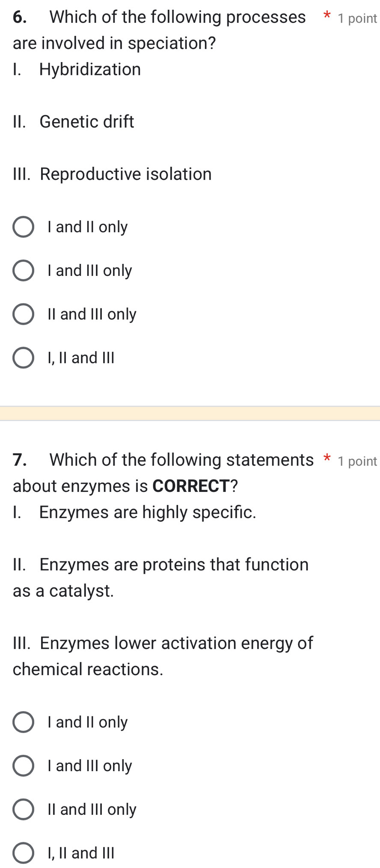Viewport: 380px width, 868px height.
Task: Click the "Genetic drift" statement text
Action: pos(86,122)
